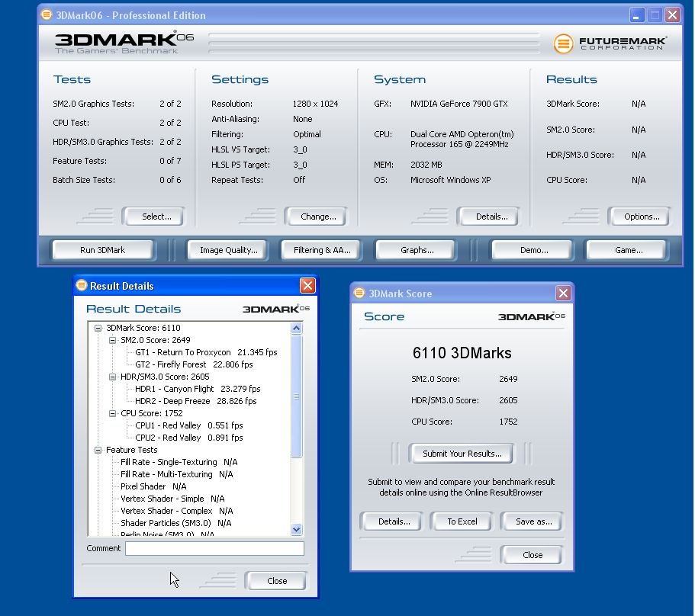Viewport: 695px width, 616px height.
Task: Click the 3DMark Score title bar icon
Action: (359, 293)
